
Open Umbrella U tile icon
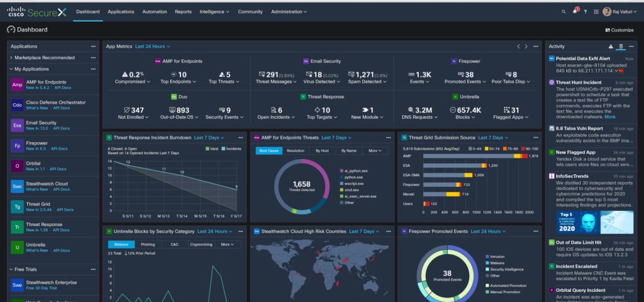(x=17, y=247)
